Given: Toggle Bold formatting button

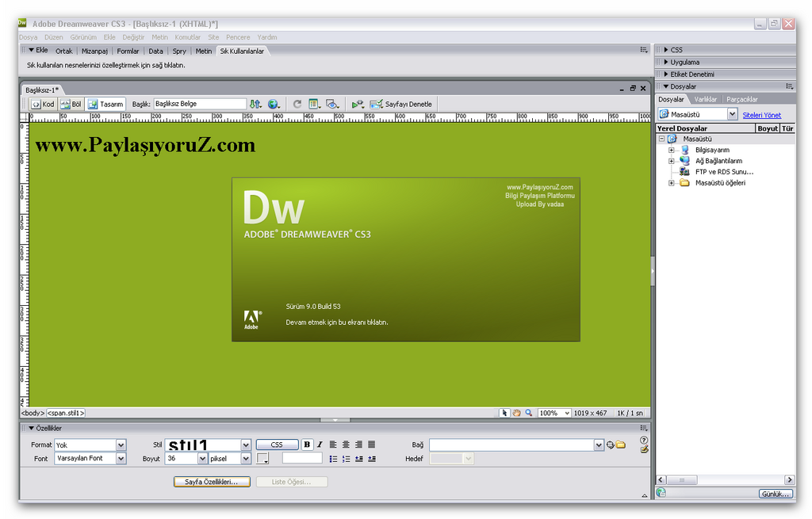Looking at the screenshot, I should click(x=307, y=445).
